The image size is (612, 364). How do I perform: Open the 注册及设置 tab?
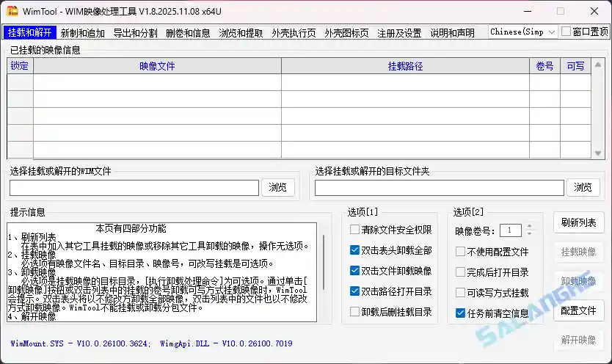coord(399,33)
